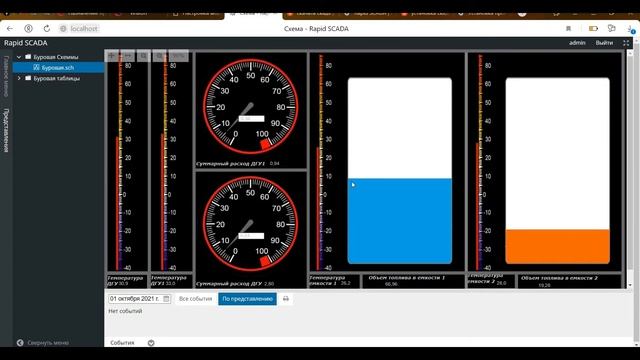
Task: Reload the page with the refresh icon
Action: pyautogui.click(x=47, y=29)
